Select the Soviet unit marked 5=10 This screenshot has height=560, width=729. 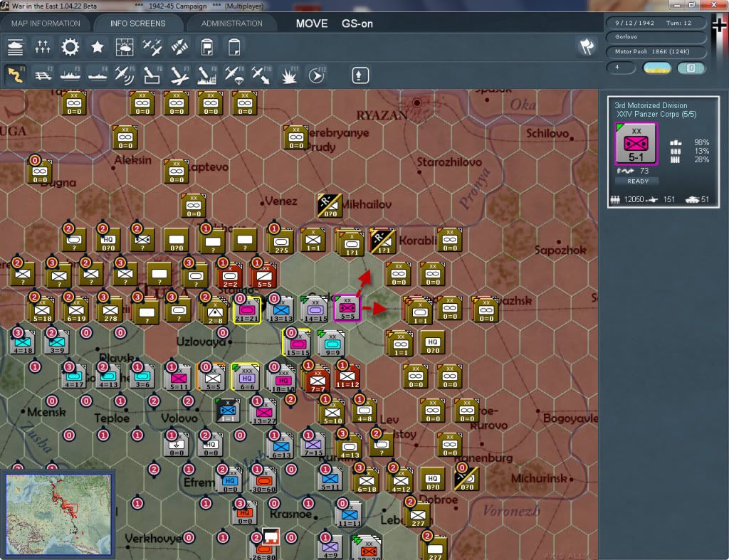click(333, 413)
